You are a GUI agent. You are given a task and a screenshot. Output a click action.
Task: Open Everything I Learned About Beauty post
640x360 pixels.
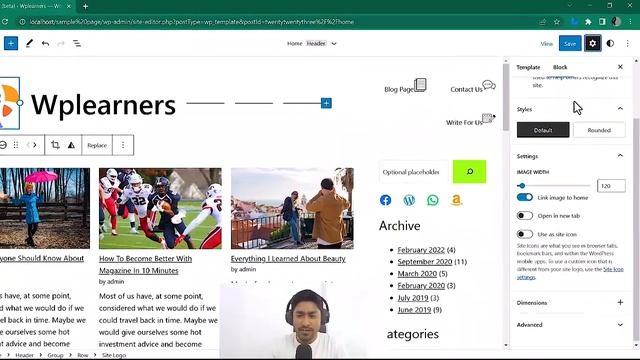[288, 259]
